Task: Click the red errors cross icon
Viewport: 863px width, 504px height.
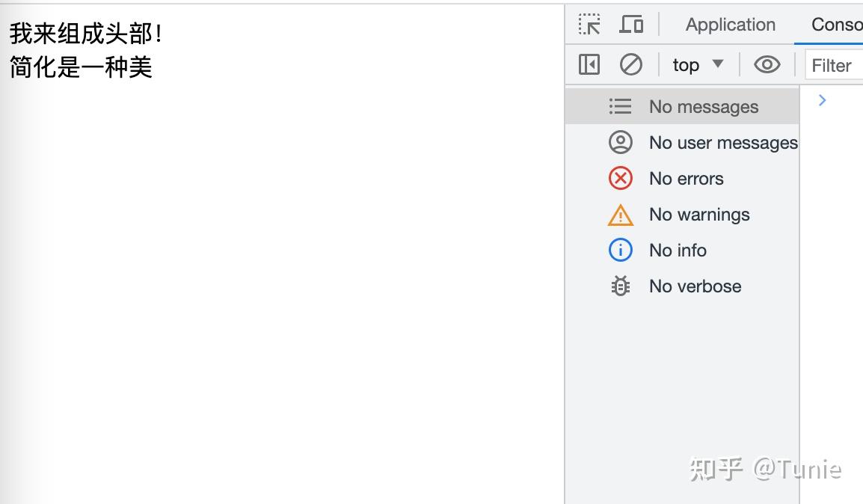Action: [x=620, y=178]
